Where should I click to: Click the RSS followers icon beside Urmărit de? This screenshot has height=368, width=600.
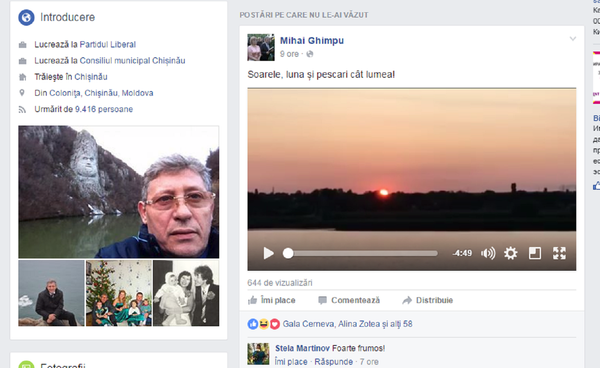pyautogui.click(x=22, y=110)
